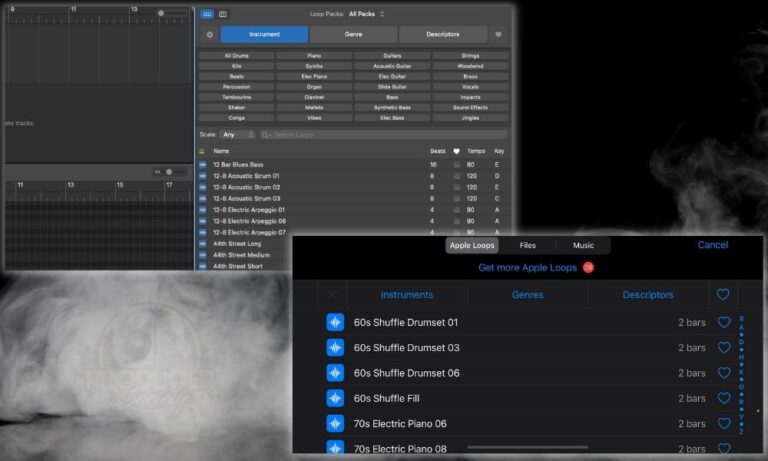Filter loops by Sound Effects
Screen dimensions: 768x461
pyautogui.click(x=470, y=107)
